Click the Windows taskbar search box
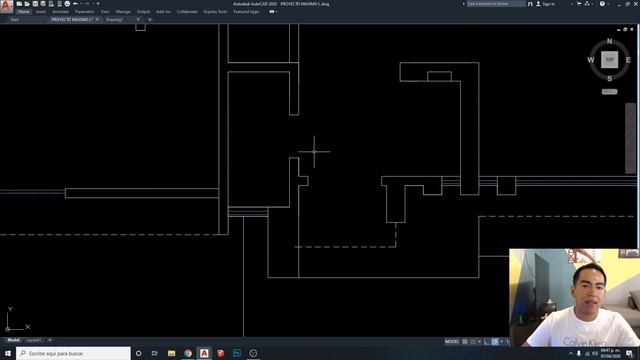The height and width of the screenshot is (360, 640). click(73, 353)
